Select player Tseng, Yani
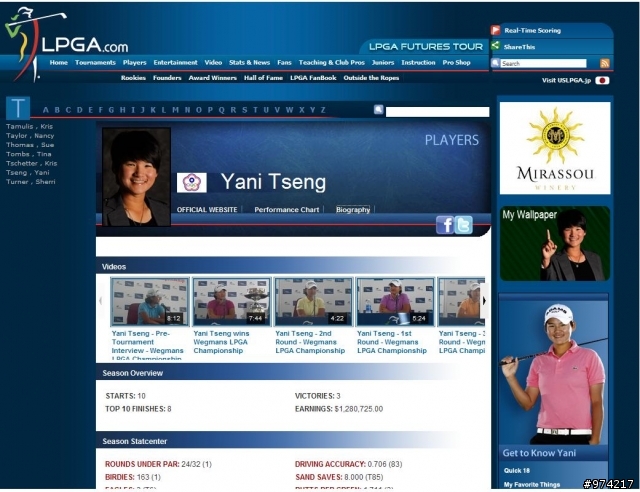 pyautogui.click(x=27, y=172)
